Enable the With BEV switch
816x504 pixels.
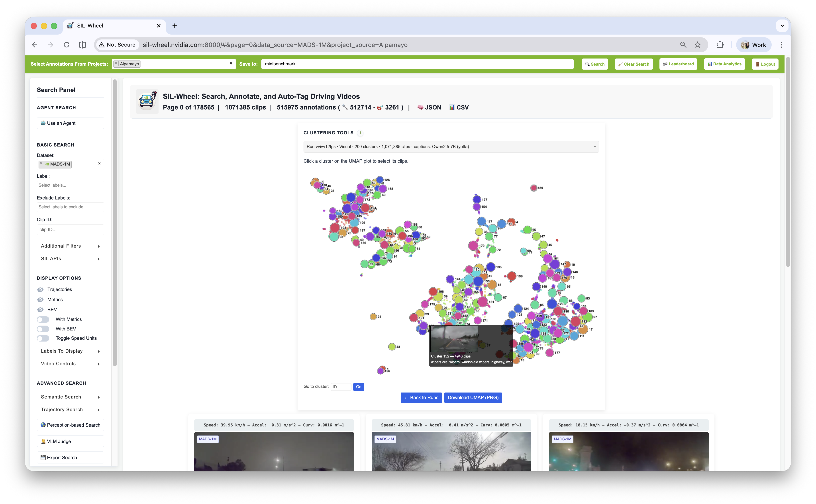(43, 329)
